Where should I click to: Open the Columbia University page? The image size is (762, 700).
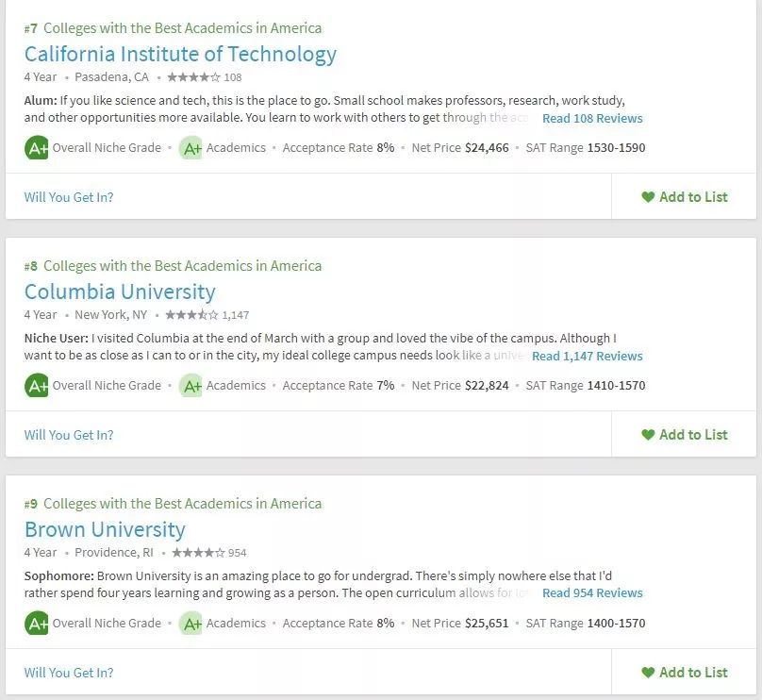[x=120, y=292]
